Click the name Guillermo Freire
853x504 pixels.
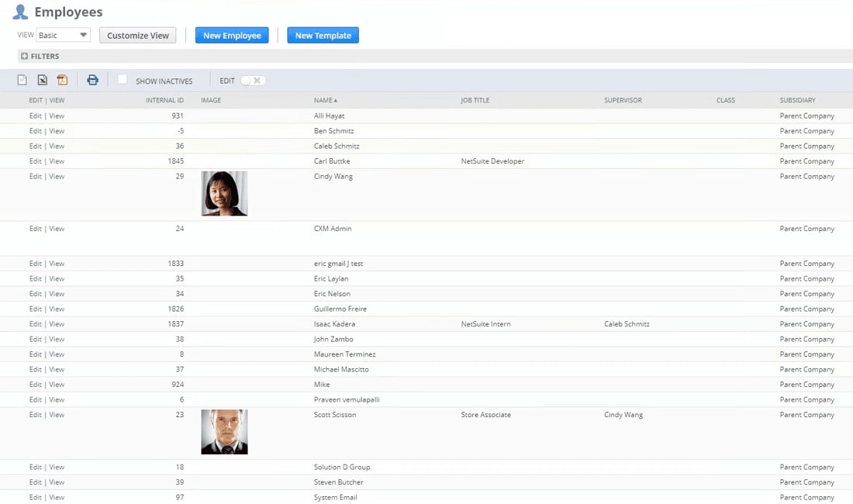340,309
